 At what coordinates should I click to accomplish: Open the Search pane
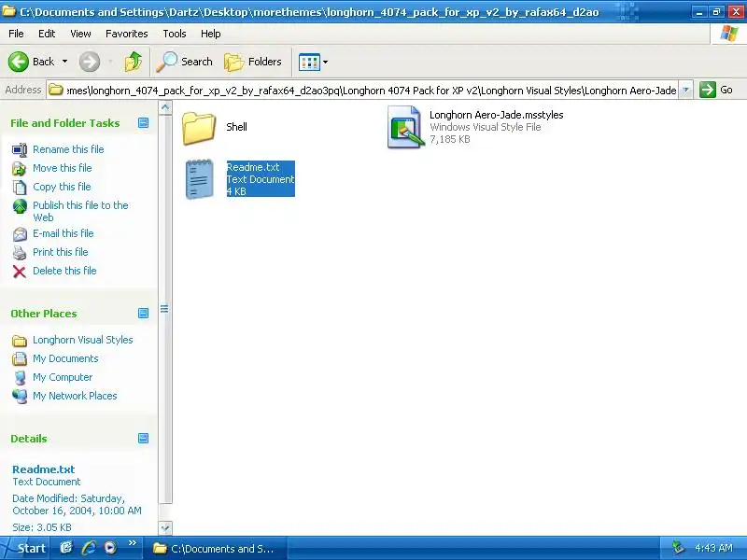pyautogui.click(x=184, y=62)
